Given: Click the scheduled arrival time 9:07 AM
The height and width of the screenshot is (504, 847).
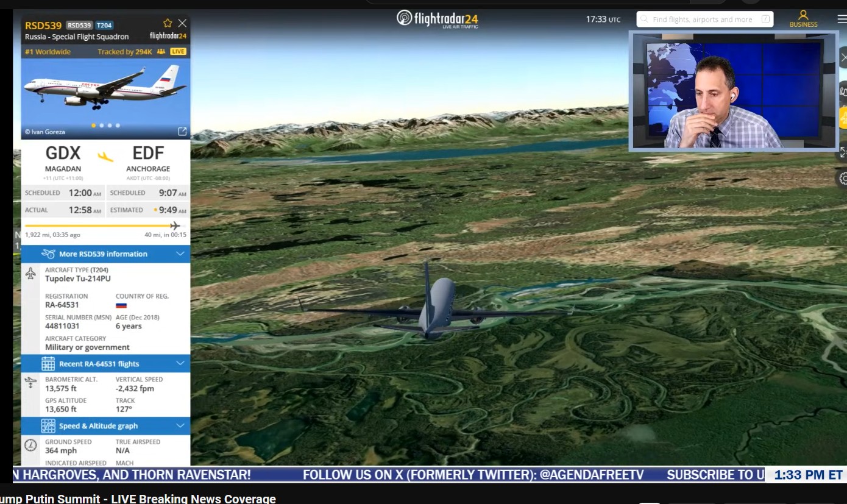Looking at the screenshot, I should (x=172, y=193).
